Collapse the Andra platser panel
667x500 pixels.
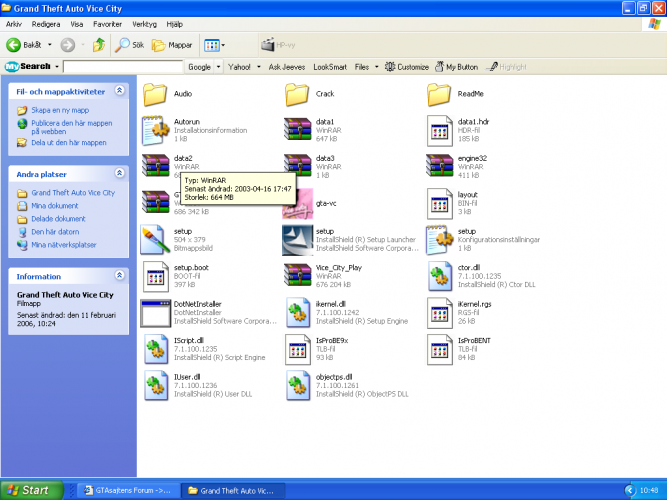pyautogui.click(x=119, y=172)
